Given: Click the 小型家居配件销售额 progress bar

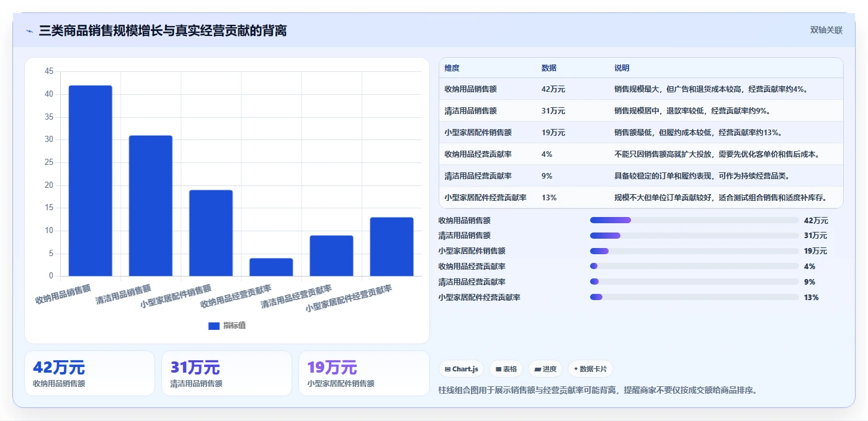Looking at the screenshot, I should (694, 251).
